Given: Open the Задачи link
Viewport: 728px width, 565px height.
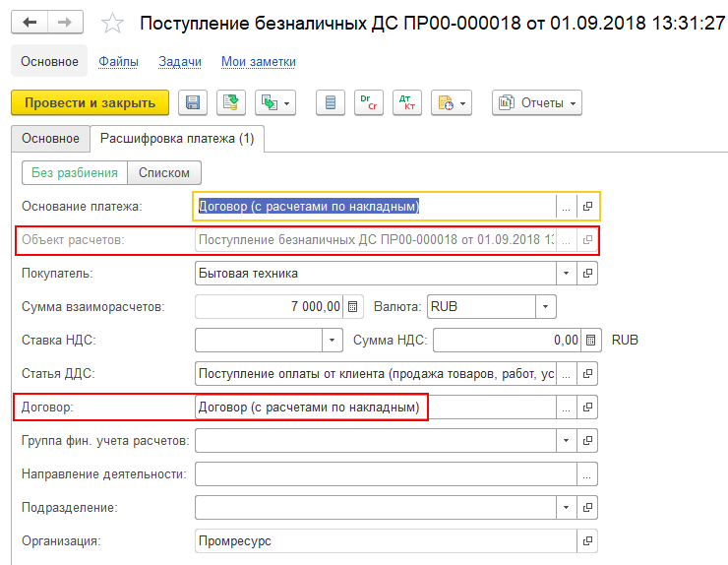Looking at the screenshot, I should click(180, 61).
